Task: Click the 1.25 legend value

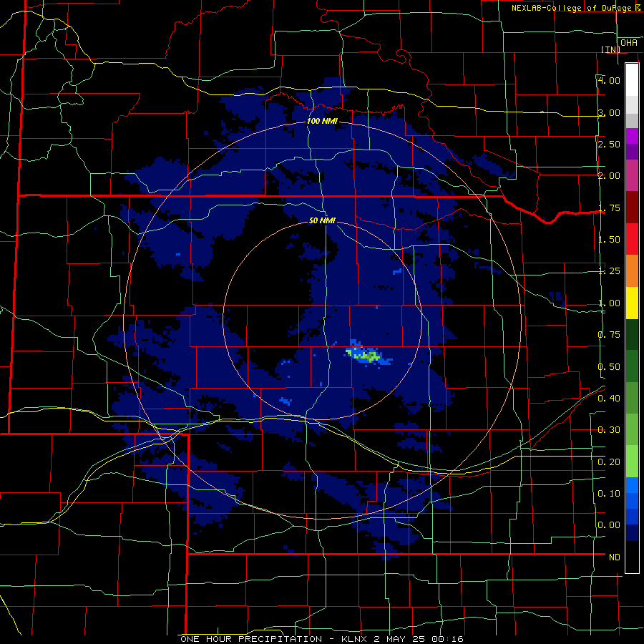Action: [x=609, y=271]
